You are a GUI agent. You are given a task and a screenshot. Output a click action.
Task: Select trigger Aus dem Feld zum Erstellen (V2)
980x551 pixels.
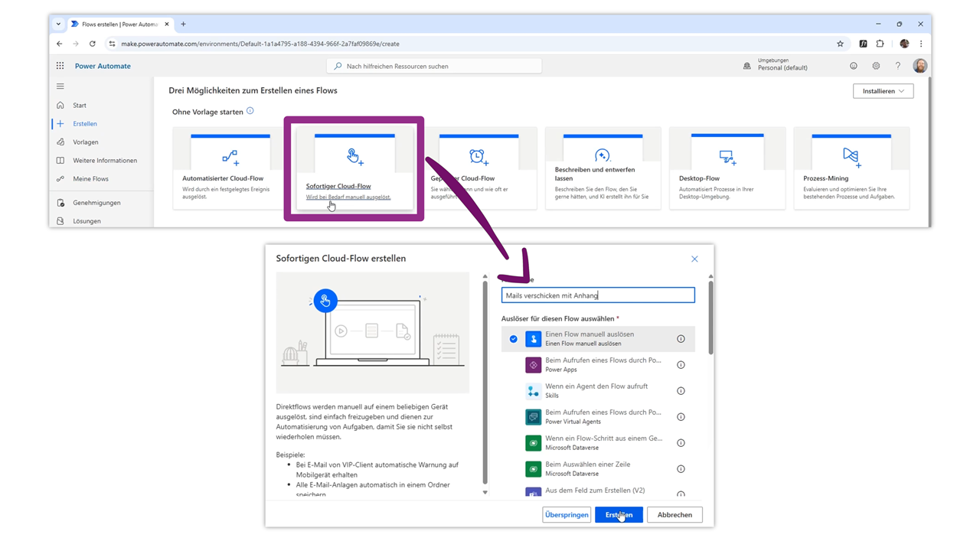pyautogui.click(x=598, y=491)
